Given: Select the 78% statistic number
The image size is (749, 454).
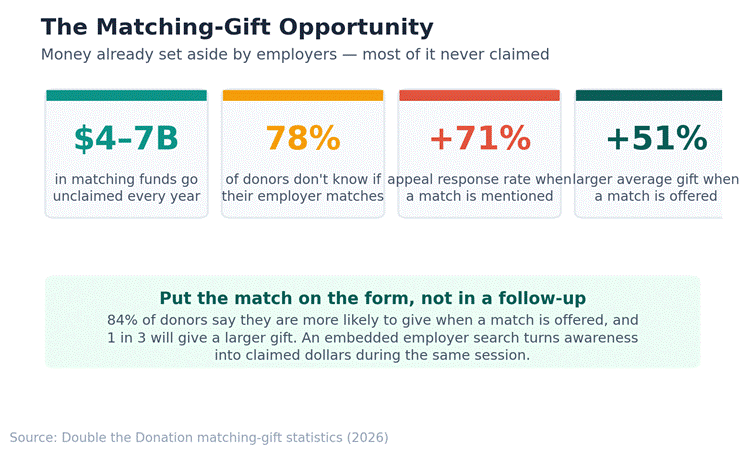Looking at the screenshot, I should [x=303, y=139].
